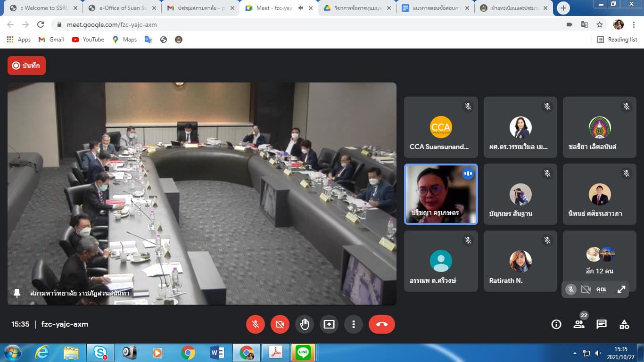Viewport: 644px width, 362px height.
Task: Show hidden system tray icons arrow
Action: 575,353
